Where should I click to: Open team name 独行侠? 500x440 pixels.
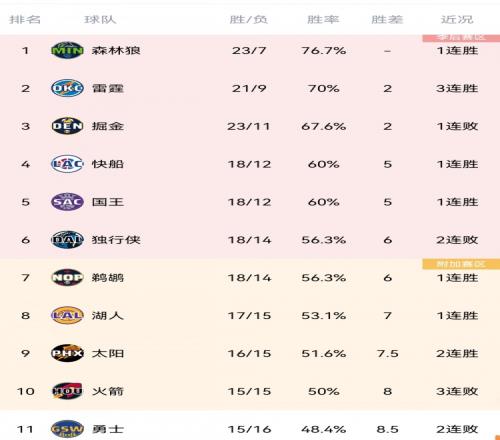click(116, 240)
